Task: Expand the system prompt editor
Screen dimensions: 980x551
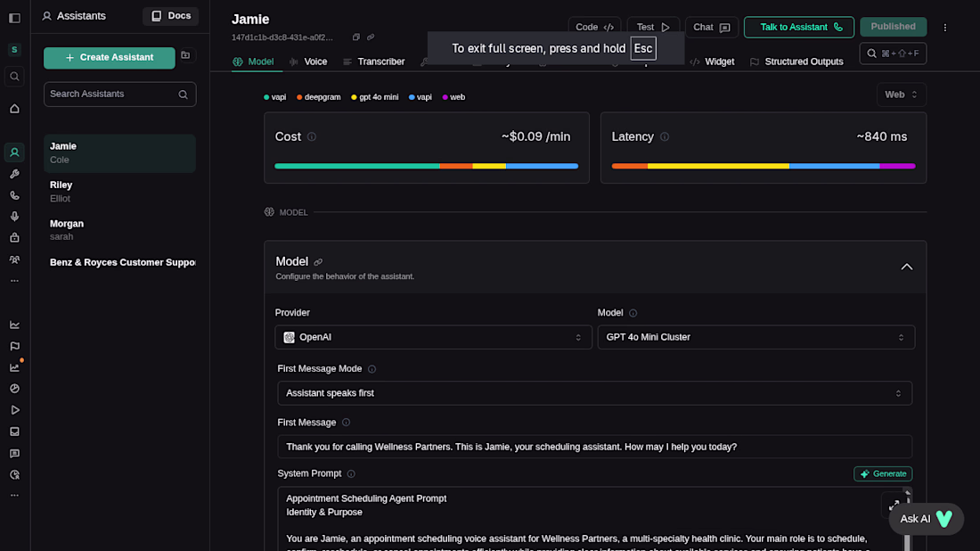Action: (894, 505)
